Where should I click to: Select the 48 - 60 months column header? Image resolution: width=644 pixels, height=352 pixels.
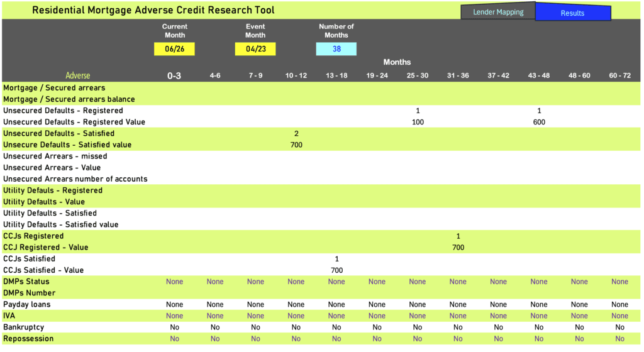tap(579, 75)
